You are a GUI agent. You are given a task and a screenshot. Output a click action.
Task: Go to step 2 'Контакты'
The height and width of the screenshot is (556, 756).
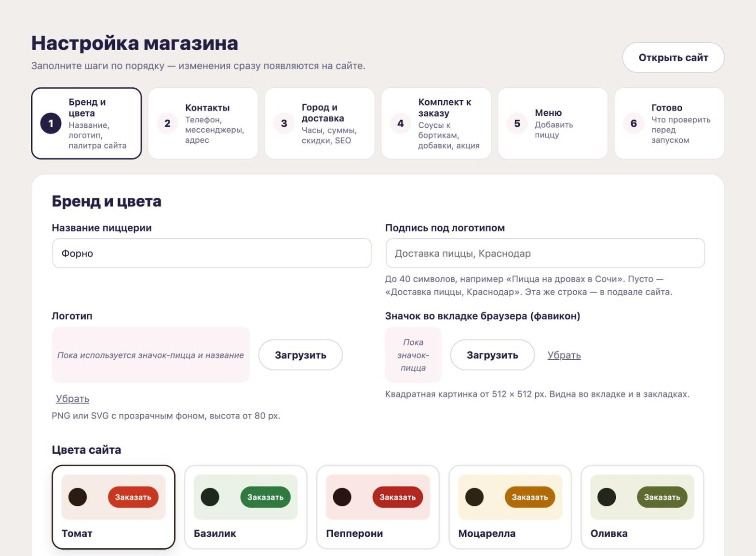coord(203,123)
